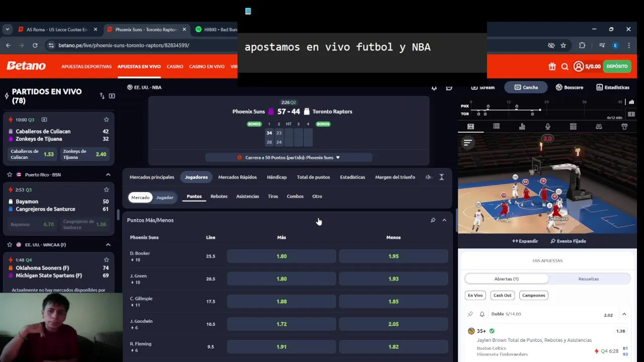The height and width of the screenshot is (362, 644).
Task: Bet Zonkeys de Tijuana at 2.40
Action: point(85,154)
